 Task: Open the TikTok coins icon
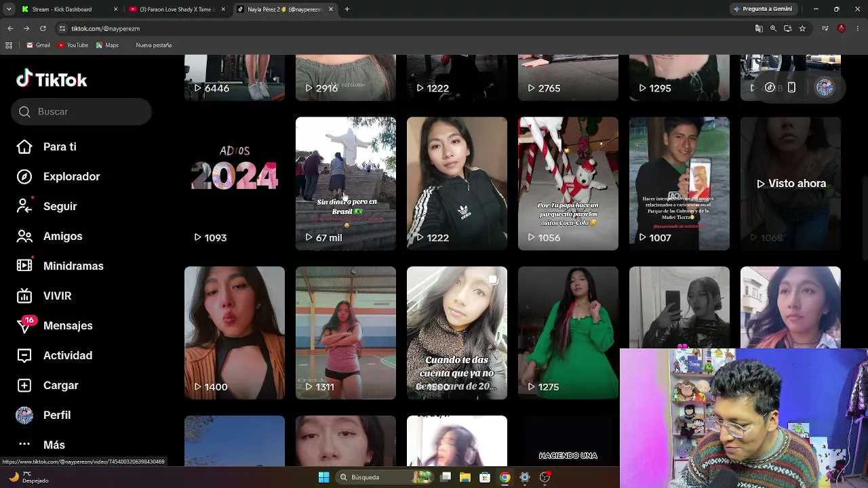(x=770, y=87)
